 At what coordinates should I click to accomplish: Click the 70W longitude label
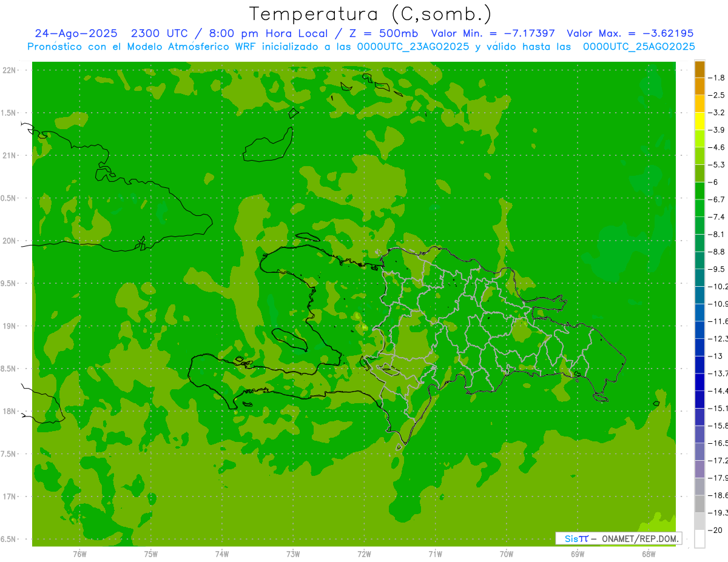pos(507,554)
